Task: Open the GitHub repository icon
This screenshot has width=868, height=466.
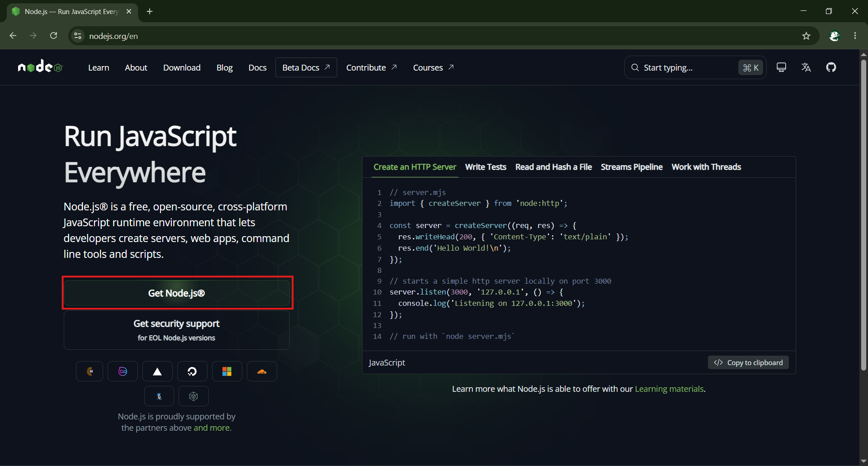Action: (831, 67)
